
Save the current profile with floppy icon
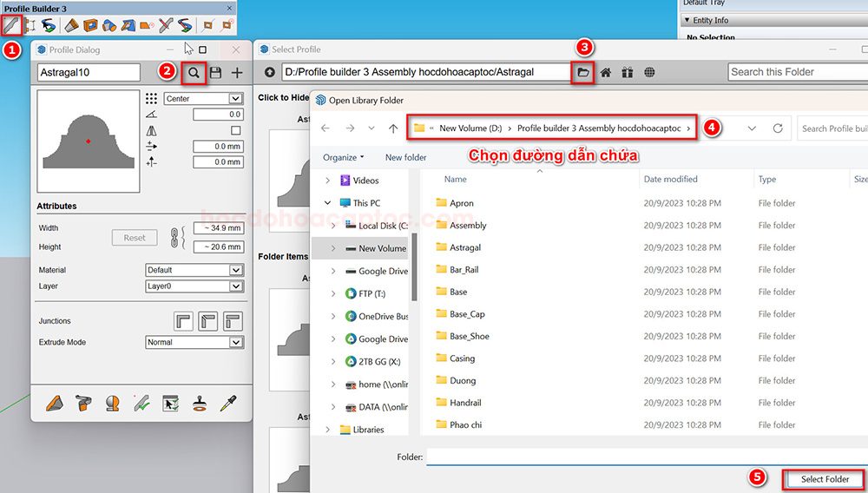click(215, 73)
